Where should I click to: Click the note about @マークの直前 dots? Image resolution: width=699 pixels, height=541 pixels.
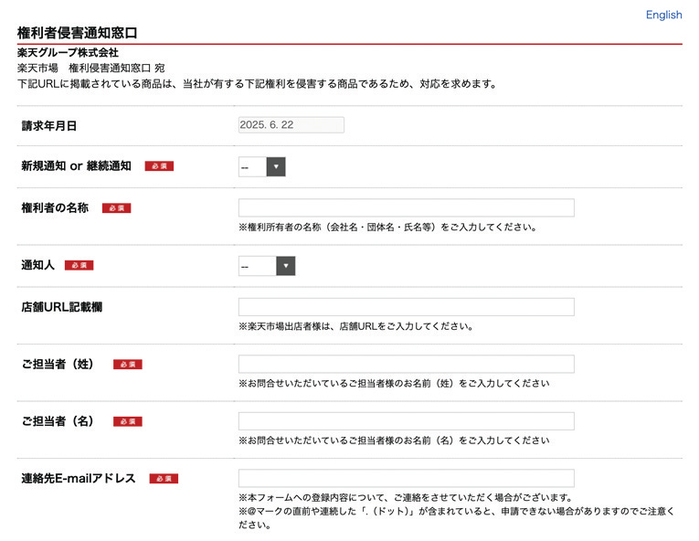(456, 518)
